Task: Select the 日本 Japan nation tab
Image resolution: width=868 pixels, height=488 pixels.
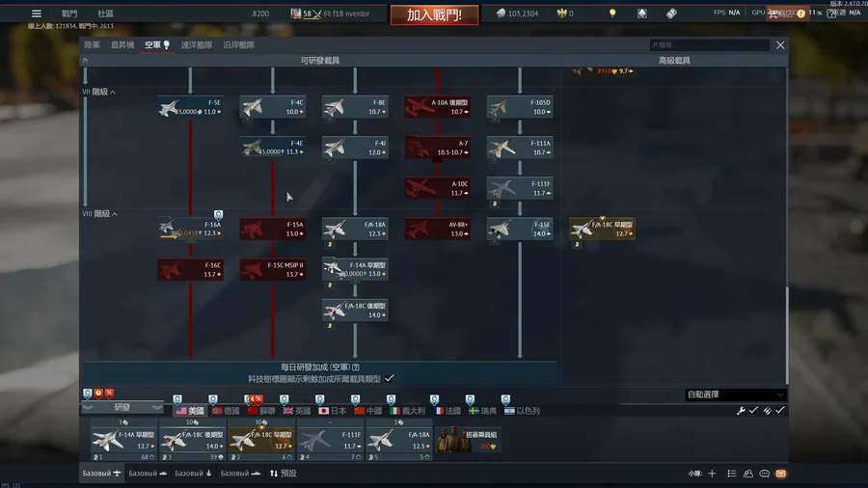Action: click(332, 411)
